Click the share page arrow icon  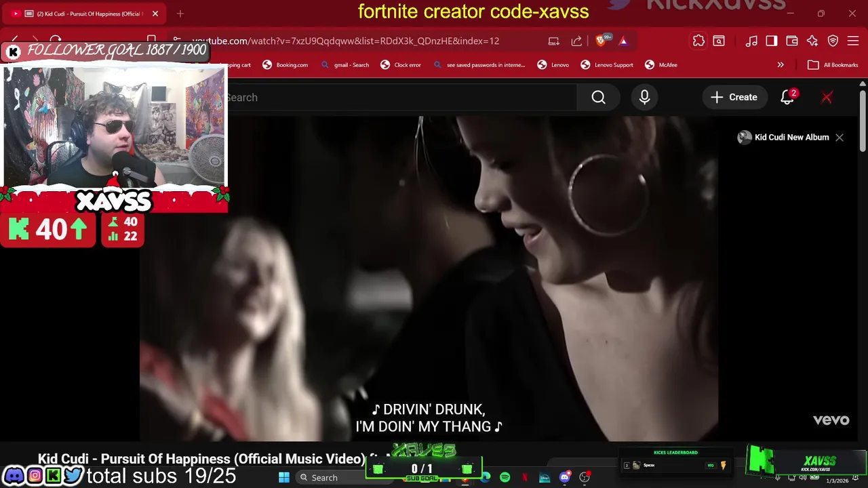tap(576, 41)
